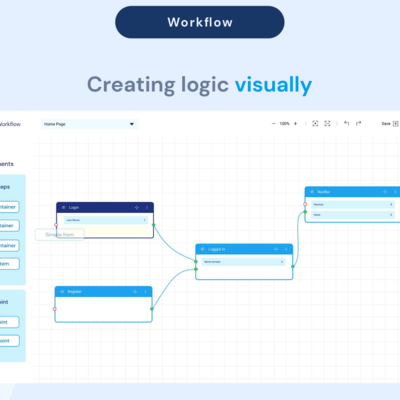The width and height of the screenshot is (400, 400).
Task: Click the fit-to-screen icon
Action: coord(327,124)
